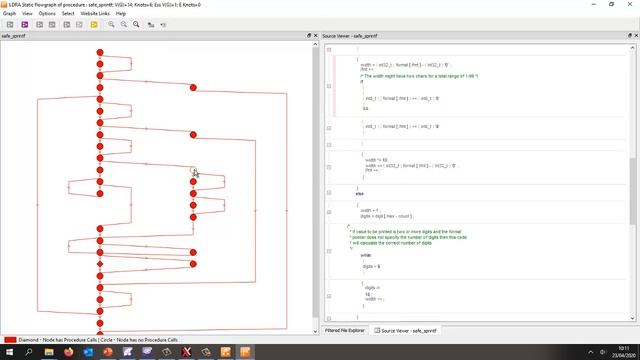
Task: Open the Help menu
Action: tap(121, 13)
